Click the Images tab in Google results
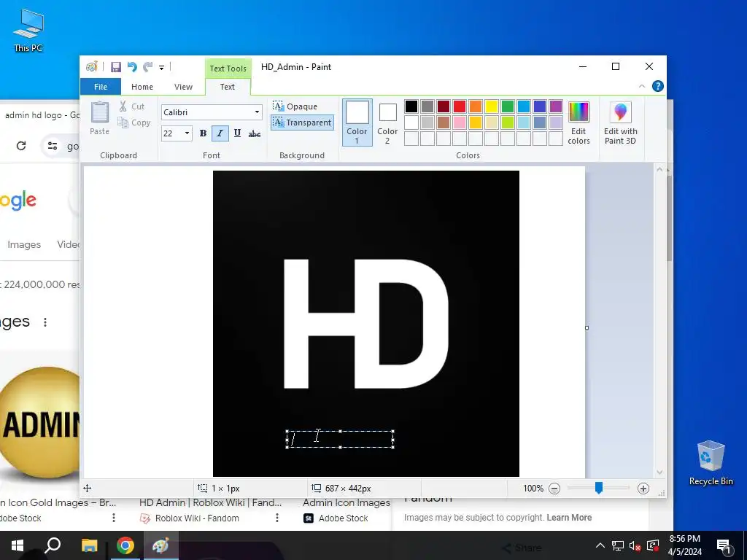 tap(24, 244)
